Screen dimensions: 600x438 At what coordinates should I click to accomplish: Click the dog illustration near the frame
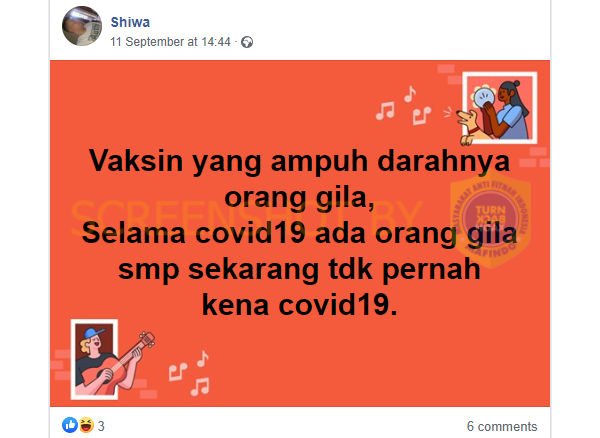(469, 126)
